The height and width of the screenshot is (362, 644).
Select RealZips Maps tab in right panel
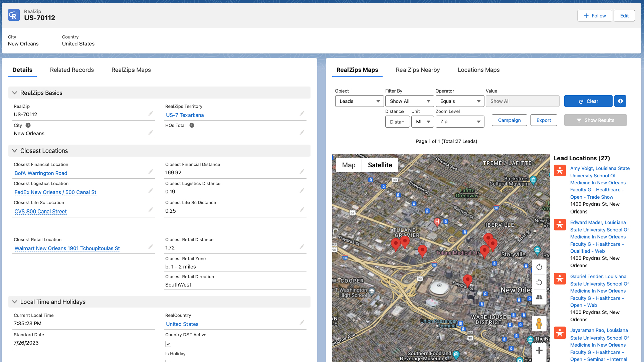coord(357,70)
